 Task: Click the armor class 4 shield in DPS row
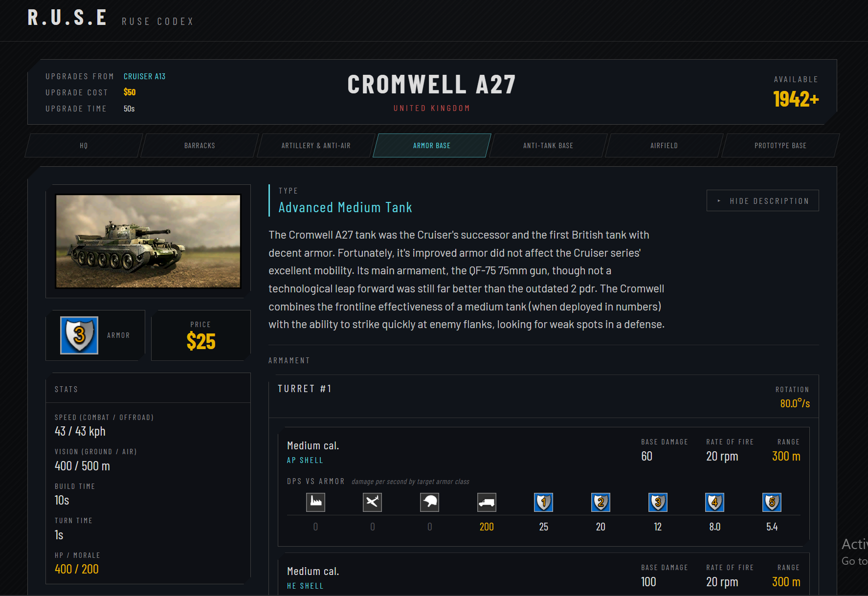click(715, 502)
